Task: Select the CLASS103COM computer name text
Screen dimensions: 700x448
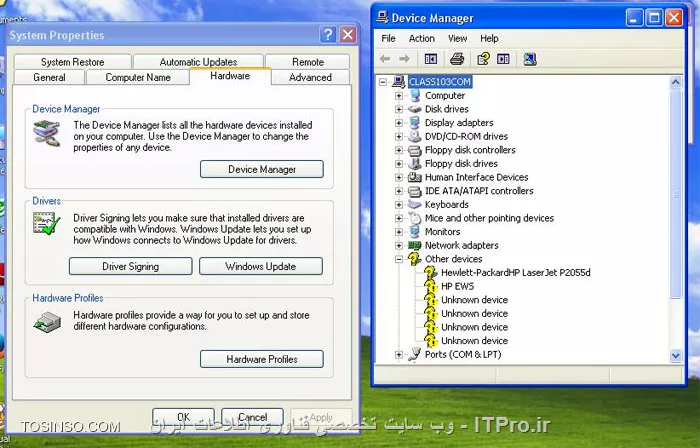Action: (x=440, y=82)
